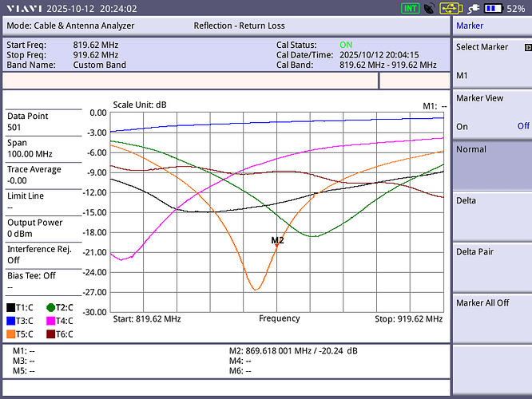The image size is (532, 399).
Task: Choose the Delta Pair menu option
Action: (492, 266)
